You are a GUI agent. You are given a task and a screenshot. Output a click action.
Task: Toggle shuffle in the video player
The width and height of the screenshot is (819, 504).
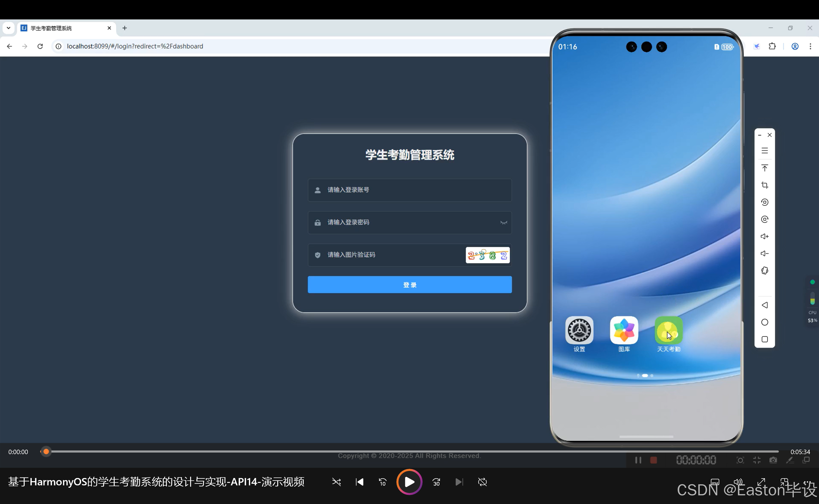[336, 482]
